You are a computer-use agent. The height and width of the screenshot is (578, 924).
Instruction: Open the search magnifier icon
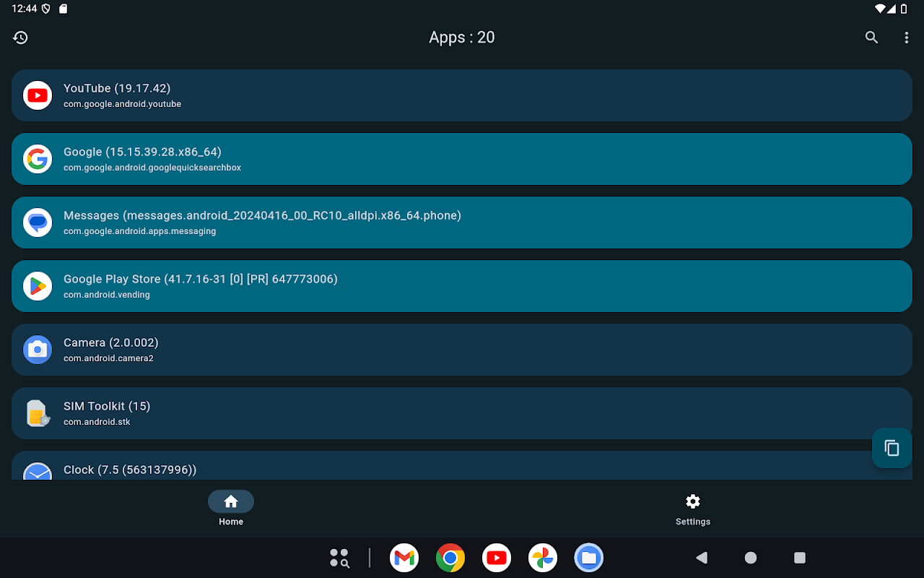click(871, 38)
